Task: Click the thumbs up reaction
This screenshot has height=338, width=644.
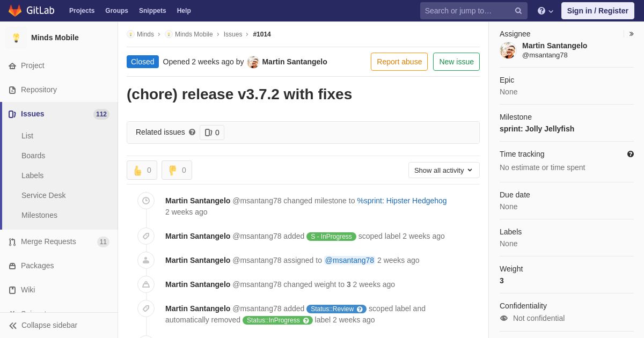Action: tap(142, 170)
